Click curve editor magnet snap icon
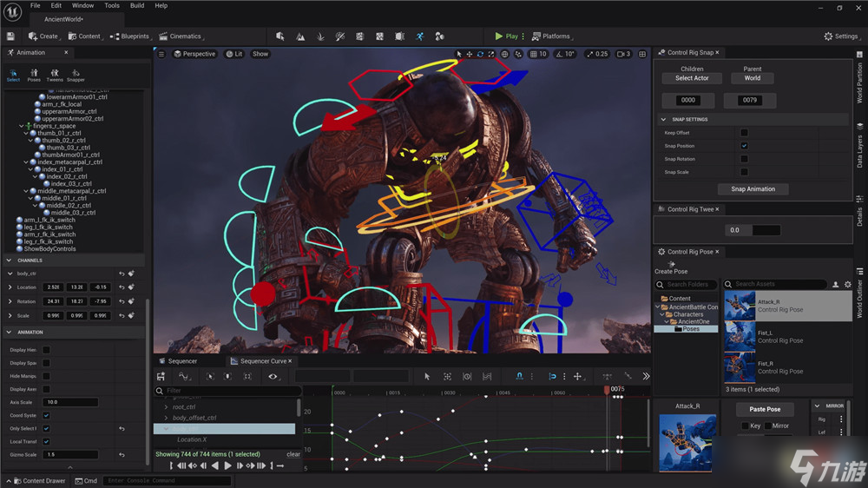Image resolution: width=868 pixels, height=488 pixels. pos(519,376)
